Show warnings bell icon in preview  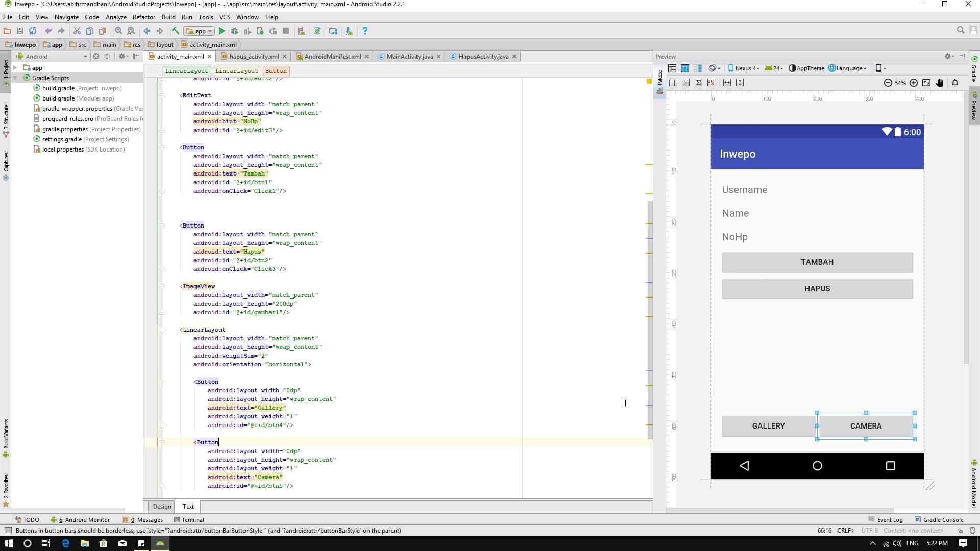click(x=955, y=83)
